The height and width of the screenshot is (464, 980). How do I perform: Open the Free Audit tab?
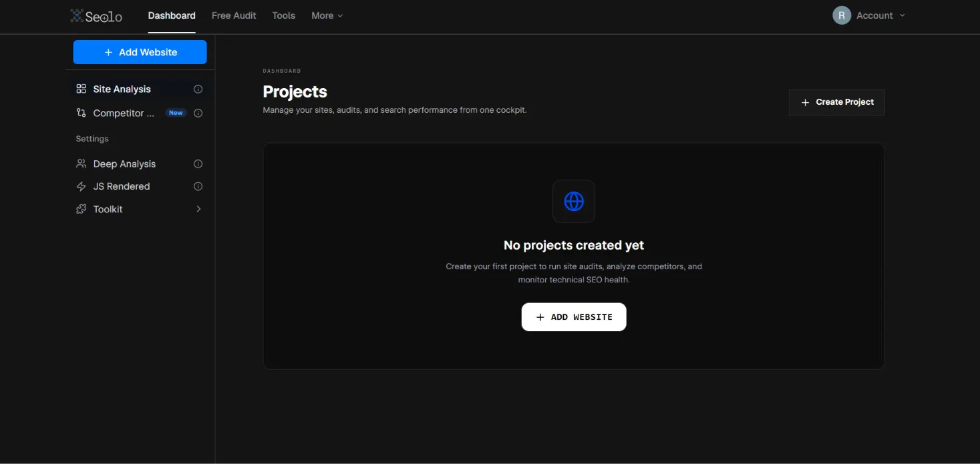click(x=234, y=15)
